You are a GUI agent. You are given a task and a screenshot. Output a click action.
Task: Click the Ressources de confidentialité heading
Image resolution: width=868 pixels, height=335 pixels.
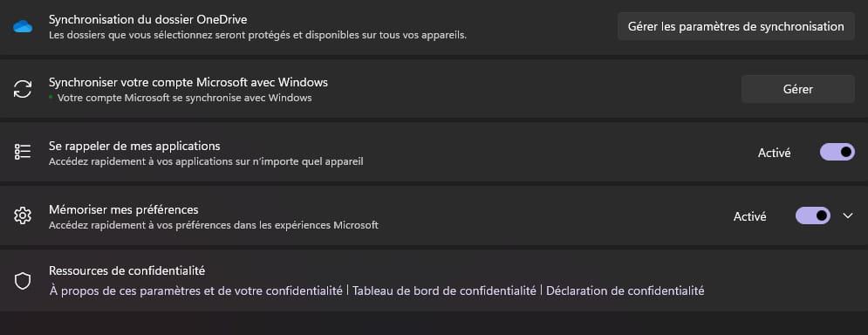click(x=126, y=270)
